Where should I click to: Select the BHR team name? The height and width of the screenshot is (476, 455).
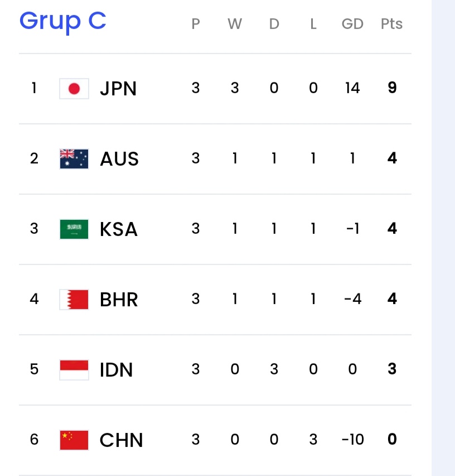pos(119,300)
